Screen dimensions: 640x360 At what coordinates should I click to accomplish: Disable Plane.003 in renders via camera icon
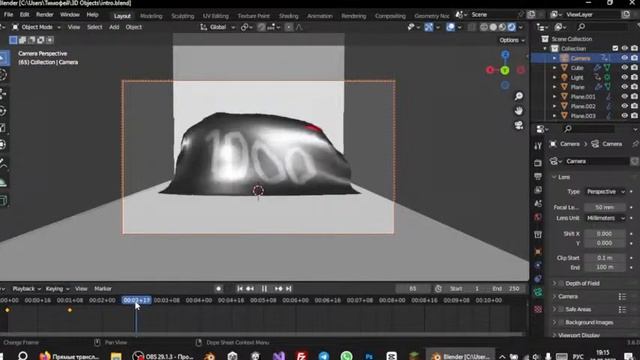click(634, 116)
